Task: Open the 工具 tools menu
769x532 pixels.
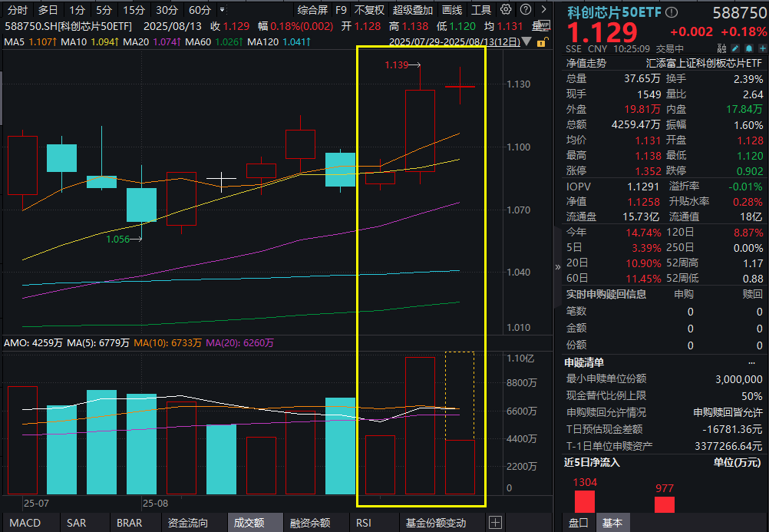Action: click(x=481, y=10)
